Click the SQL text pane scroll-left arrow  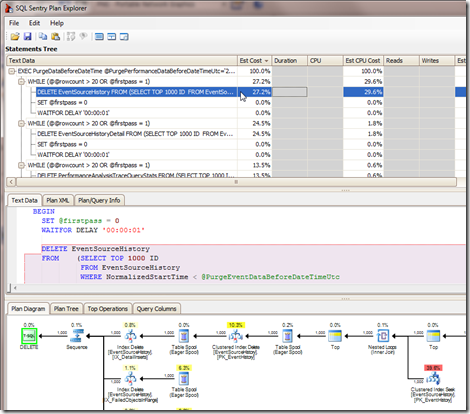[x=15, y=288]
